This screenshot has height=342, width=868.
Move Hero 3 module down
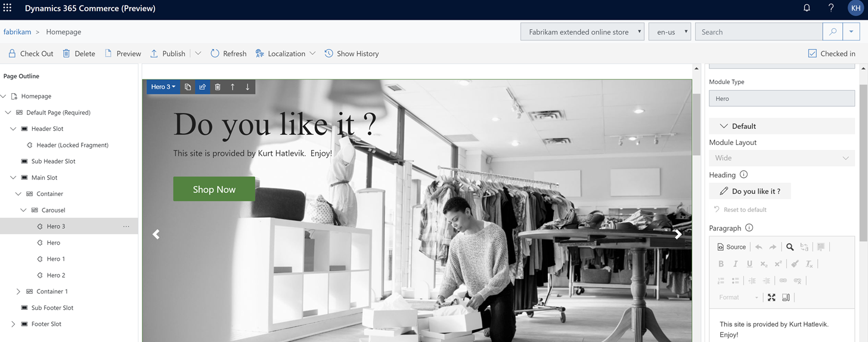click(x=247, y=87)
